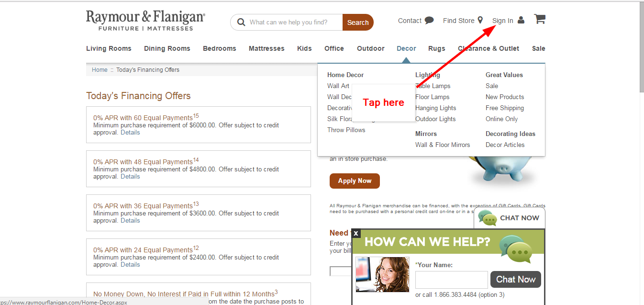The image size is (644, 305).
Task: Focus the Your Name chat field
Action: tap(451, 280)
